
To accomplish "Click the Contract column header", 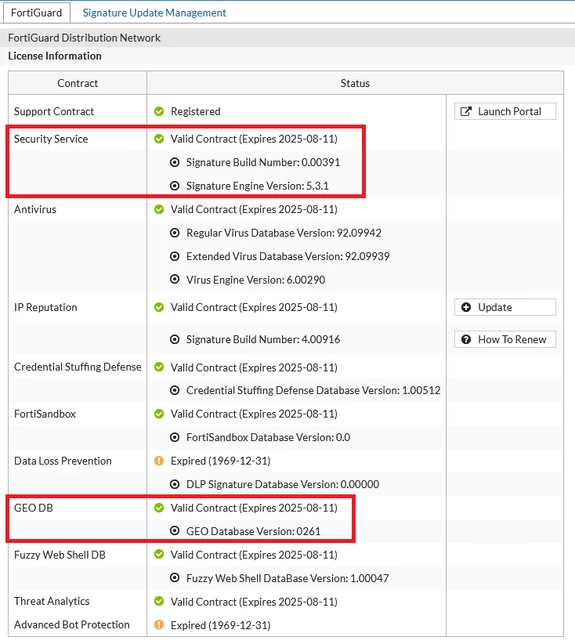I will (x=78, y=83).
